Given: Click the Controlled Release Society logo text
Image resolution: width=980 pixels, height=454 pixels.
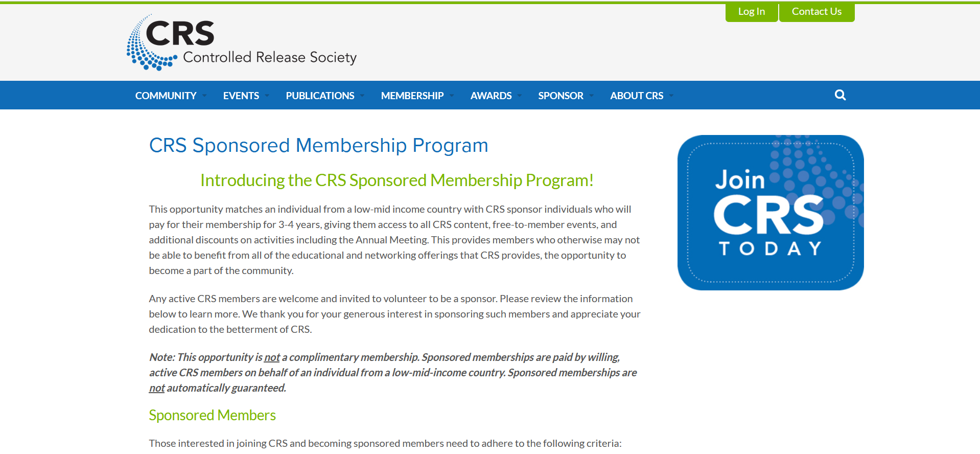Looking at the screenshot, I should [x=269, y=57].
